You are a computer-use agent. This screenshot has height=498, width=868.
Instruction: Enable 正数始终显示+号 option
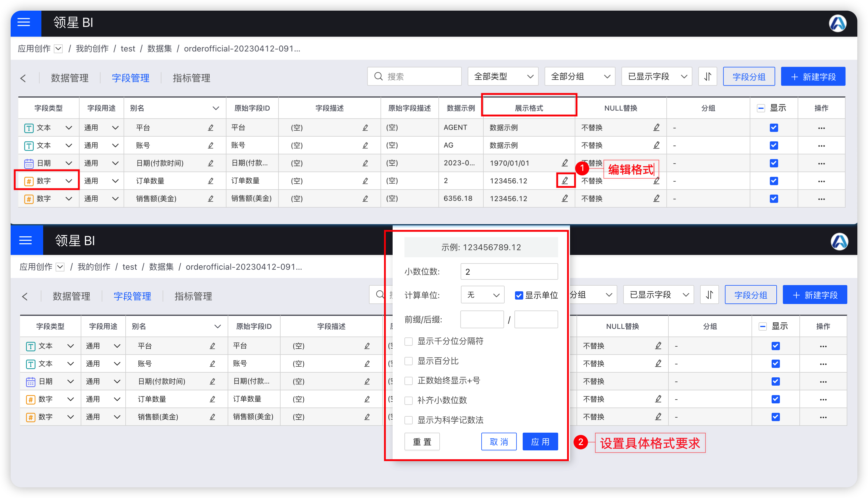tap(409, 380)
